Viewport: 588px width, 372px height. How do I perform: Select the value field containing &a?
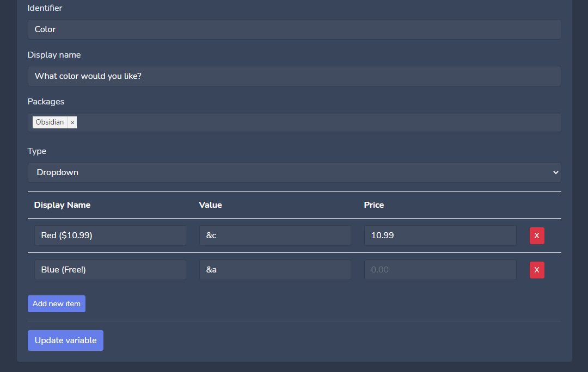(x=275, y=270)
